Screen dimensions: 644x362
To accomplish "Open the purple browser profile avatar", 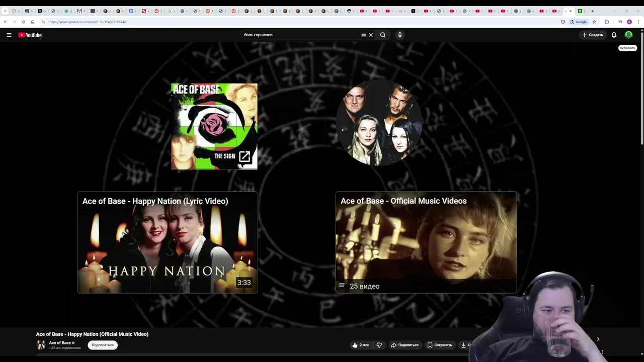I will pyautogui.click(x=629, y=22).
